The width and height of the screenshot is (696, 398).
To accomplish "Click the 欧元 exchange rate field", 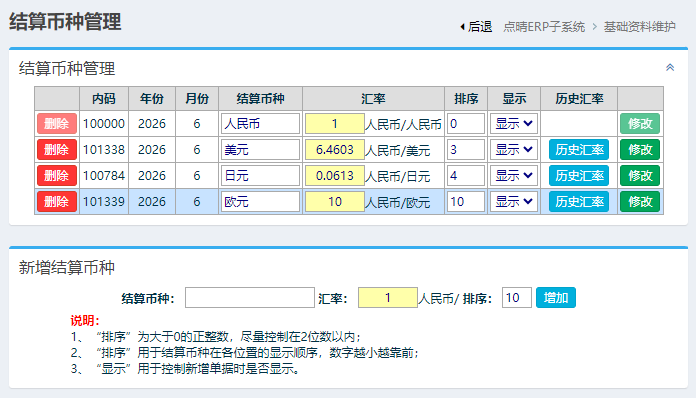I will 335,201.
